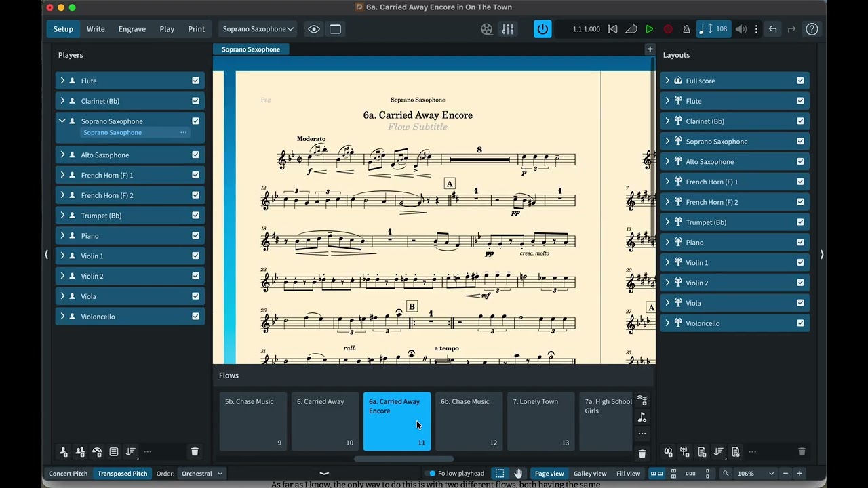
Task: Switch to Play mode
Action: (x=167, y=29)
